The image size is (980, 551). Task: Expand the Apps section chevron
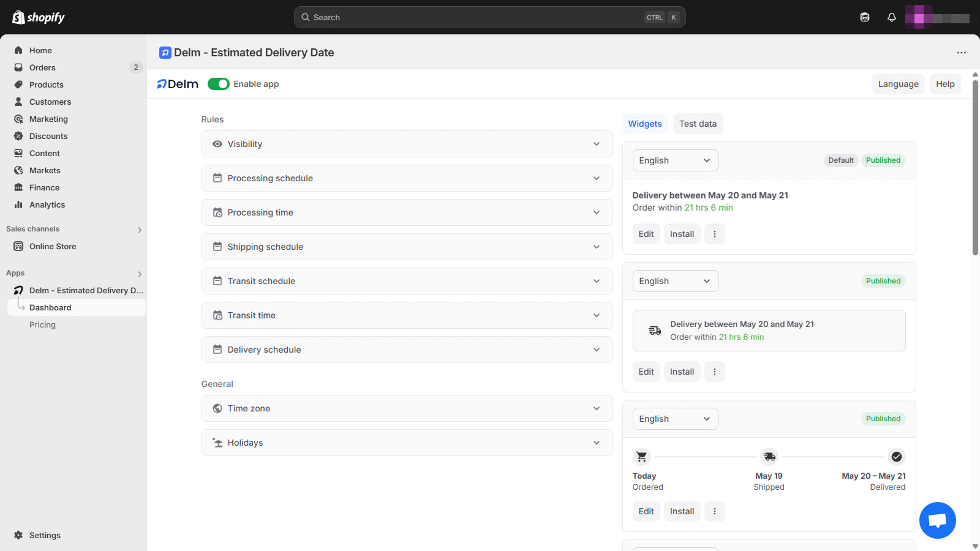140,274
